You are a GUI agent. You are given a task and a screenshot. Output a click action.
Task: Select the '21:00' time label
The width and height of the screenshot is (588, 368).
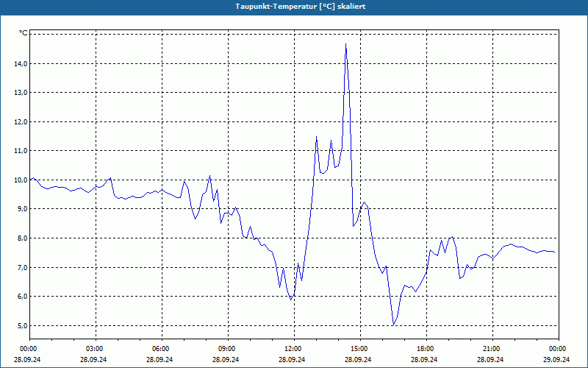click(x=492, y=349)
